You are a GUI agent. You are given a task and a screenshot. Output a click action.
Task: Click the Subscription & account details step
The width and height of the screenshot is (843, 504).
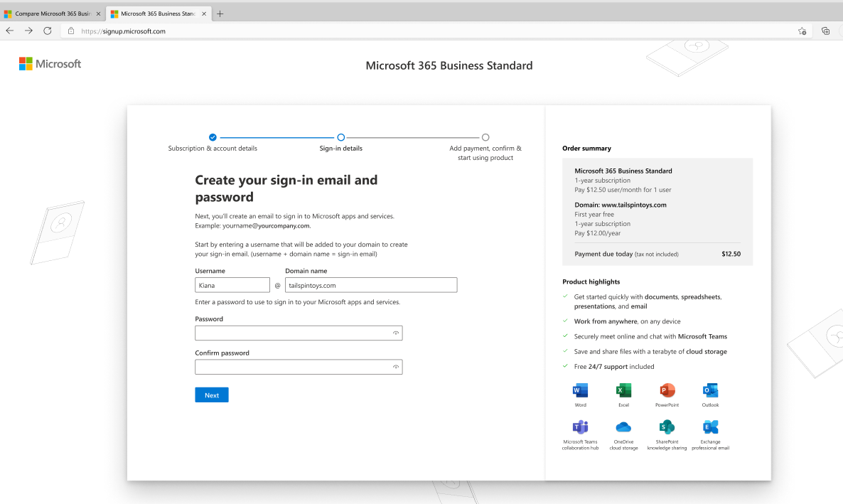(x=213, y=149)
